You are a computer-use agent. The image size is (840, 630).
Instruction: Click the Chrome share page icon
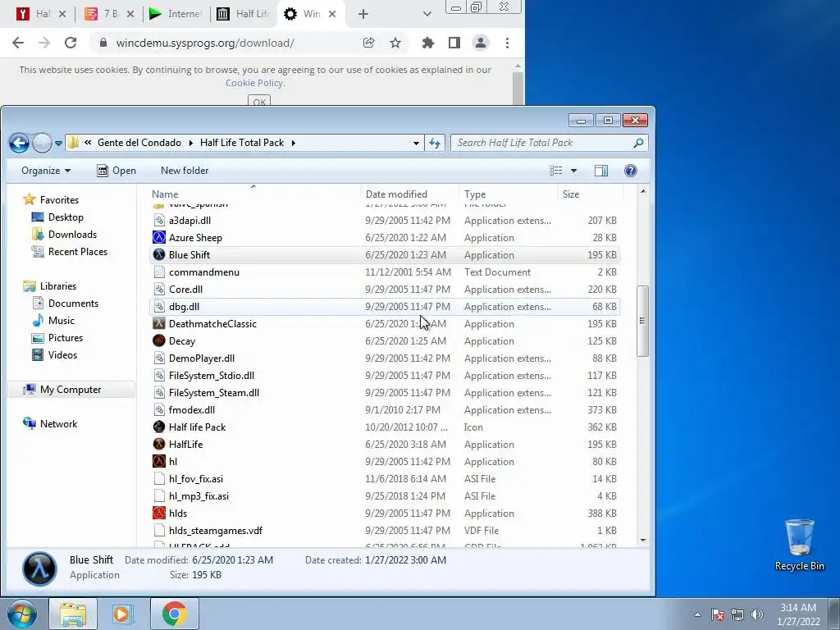(368, 43)
